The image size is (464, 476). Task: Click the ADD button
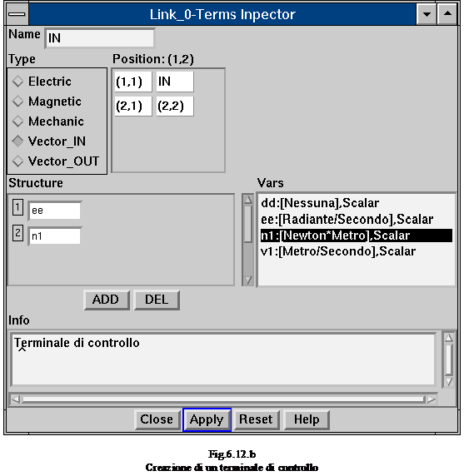click(x=107, y=300)
